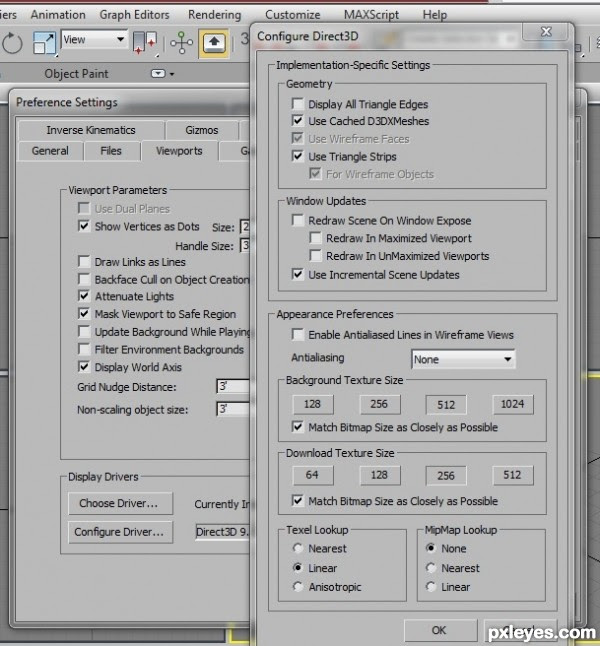
Task: Set Download Texture Size to 64
Action: tap(312, 475)
